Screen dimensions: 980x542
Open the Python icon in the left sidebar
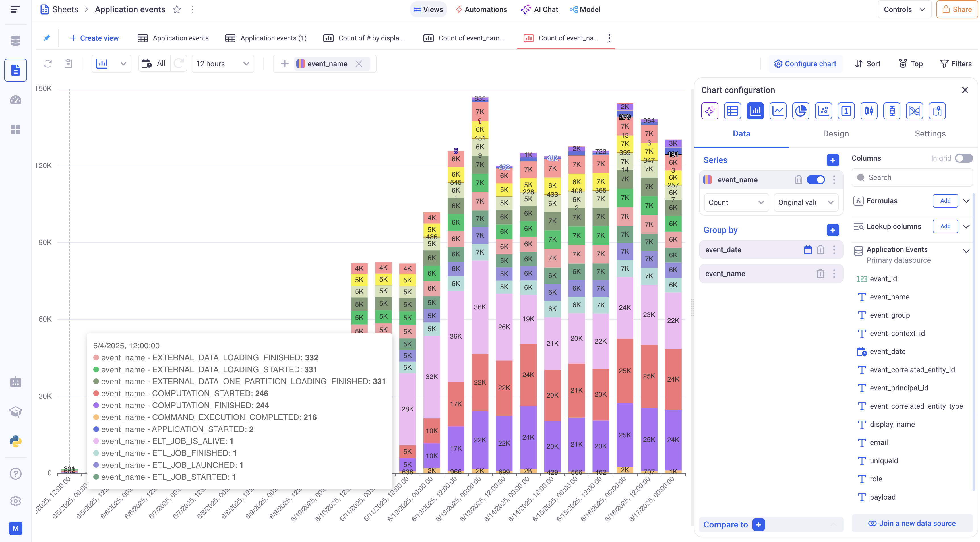coord(16,441)
